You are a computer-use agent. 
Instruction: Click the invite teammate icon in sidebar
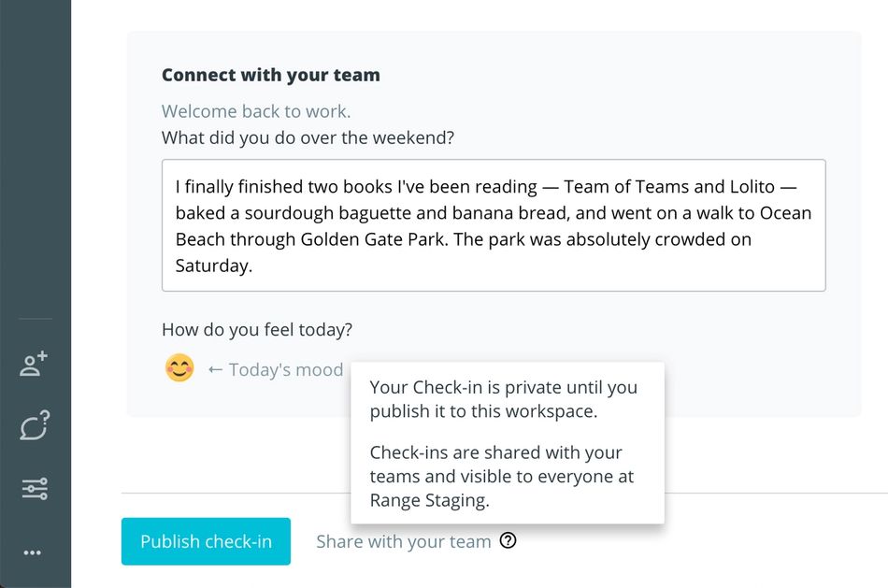tap(35, 365)
